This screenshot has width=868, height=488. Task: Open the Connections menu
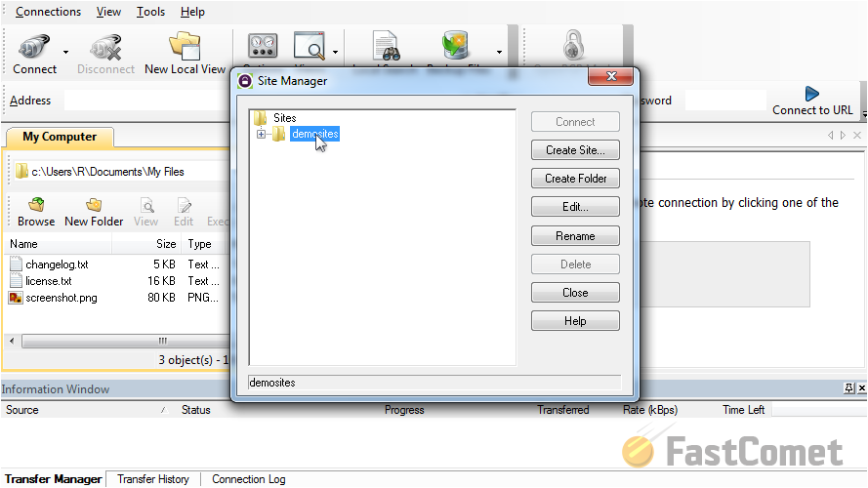tap(48, 12)
